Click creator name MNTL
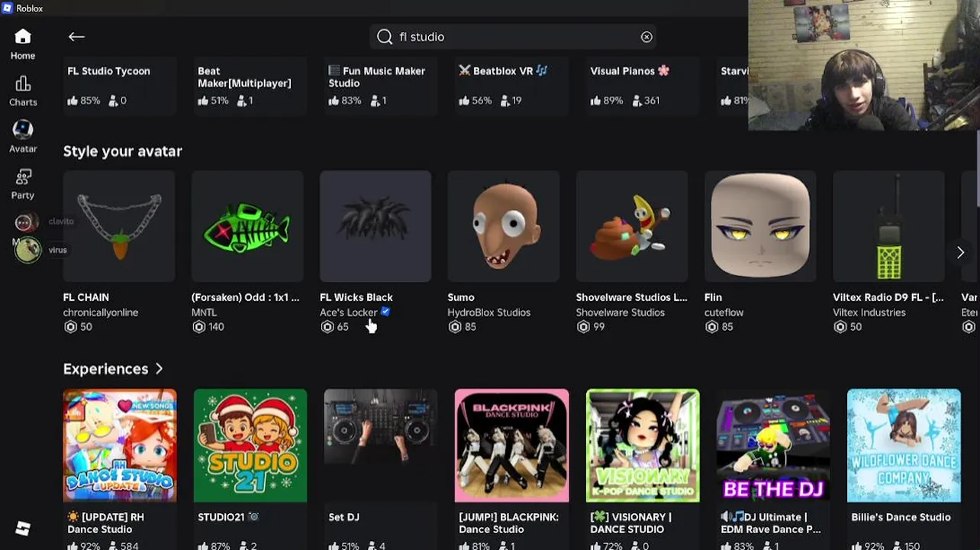This screenshot has width=980, height=550. 204,312
